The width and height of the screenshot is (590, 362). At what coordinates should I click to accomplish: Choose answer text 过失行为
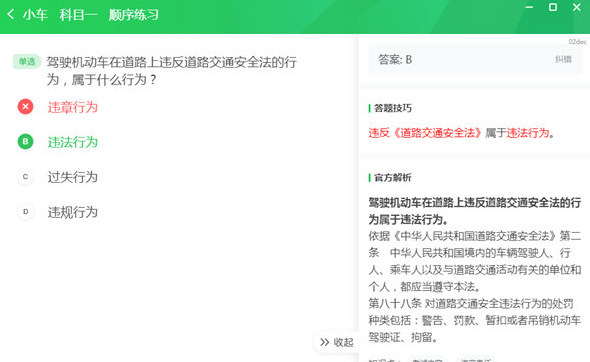73,177
